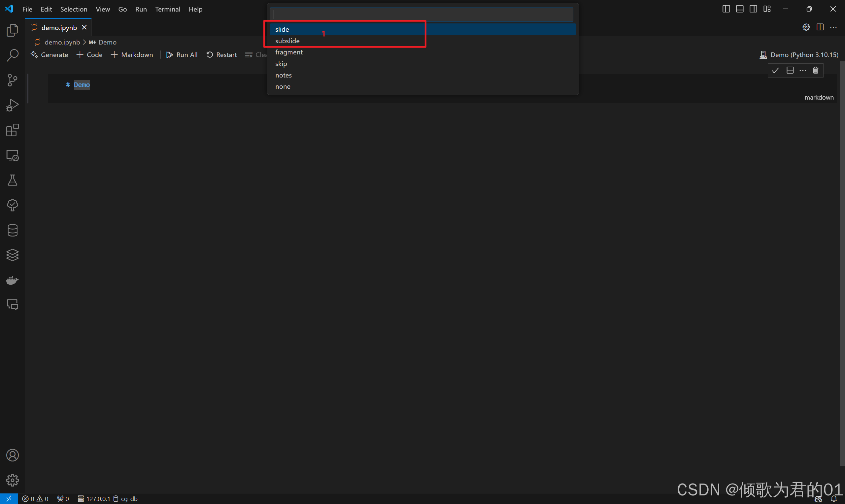Screen dimensions: 845x504
Task: Select the subslide option
Action: tap(287, 41)
